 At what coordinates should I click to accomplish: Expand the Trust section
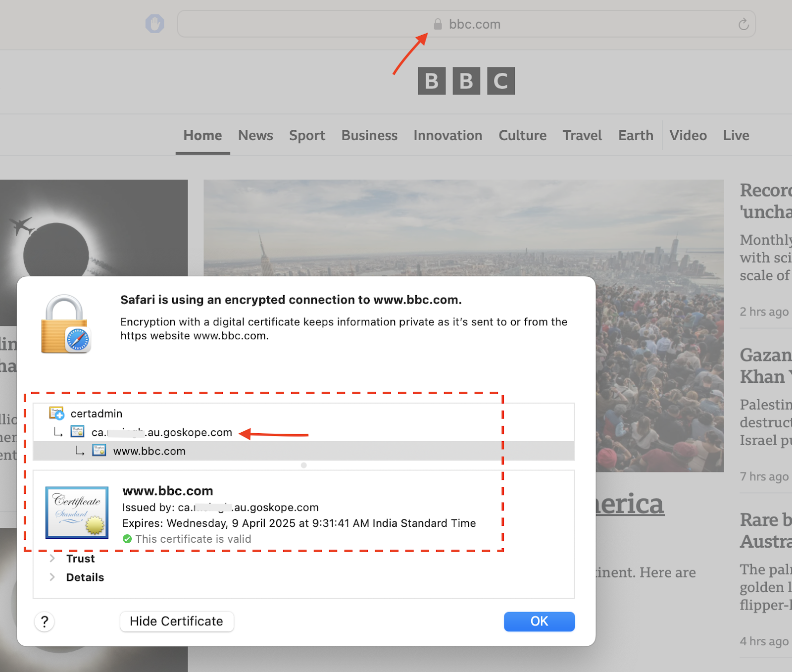52,559
